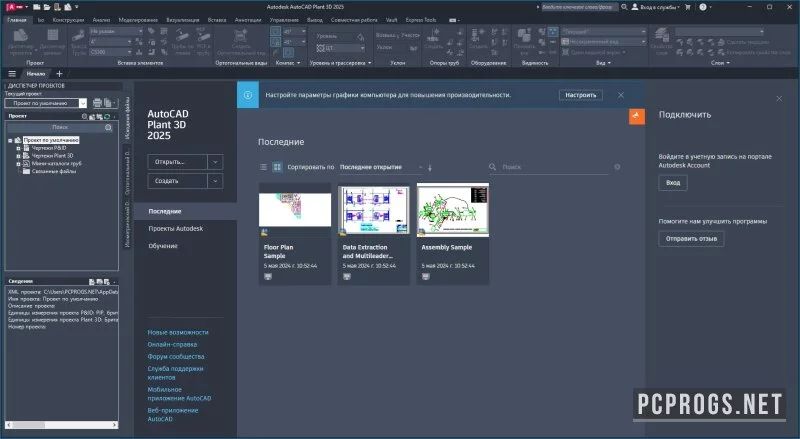Image resolution: width=800 pixels, height=439 pixels.
Task: Select the Аннотации ribbon tab
Action: 248,20
